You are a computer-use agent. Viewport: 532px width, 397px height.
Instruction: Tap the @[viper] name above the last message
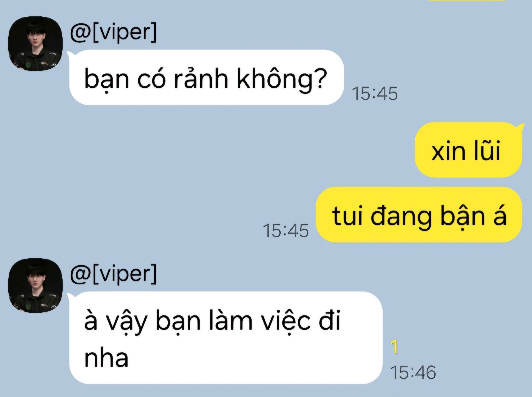(113, 274)
